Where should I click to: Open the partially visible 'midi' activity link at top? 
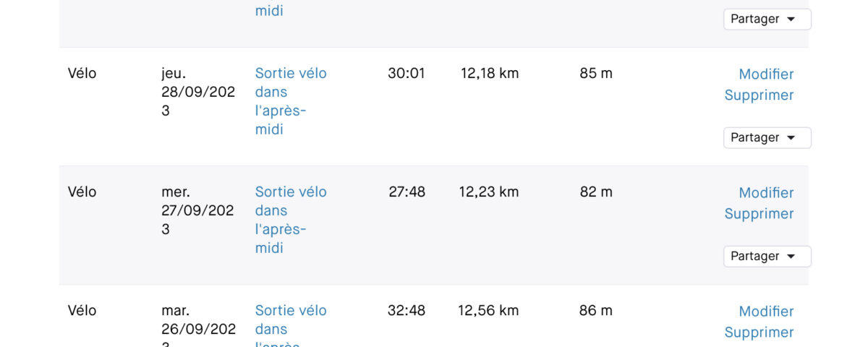click(269, 10)
